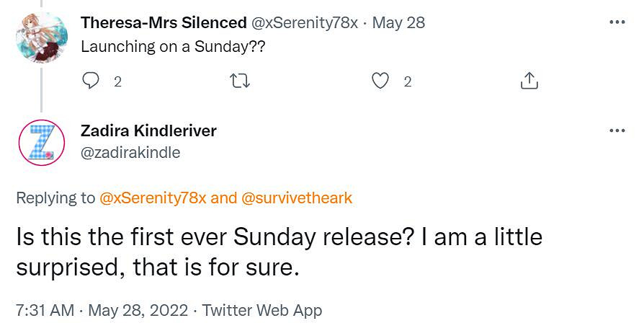Click the like count beside the heart
Image resolution: width=644 pixels, height=336 pixels.
(407, 81)
